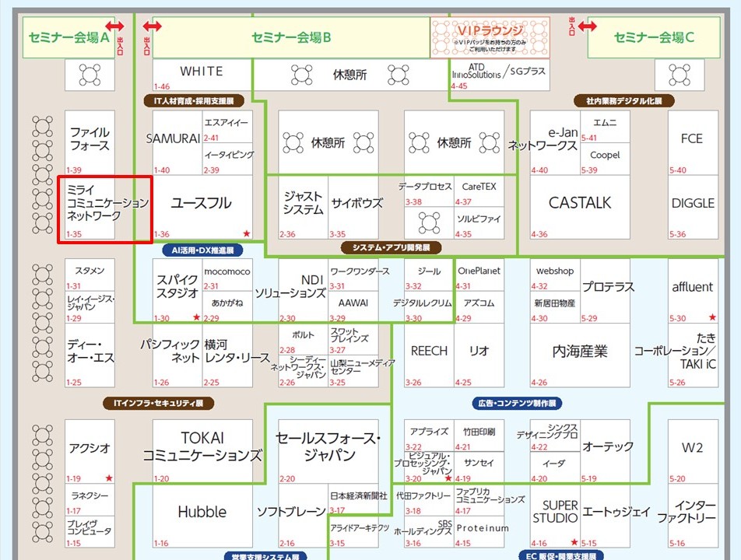Select the イータイピング booth 2-39
The image size is (741, 560).
pyautogui.click(x=227, y=159)
